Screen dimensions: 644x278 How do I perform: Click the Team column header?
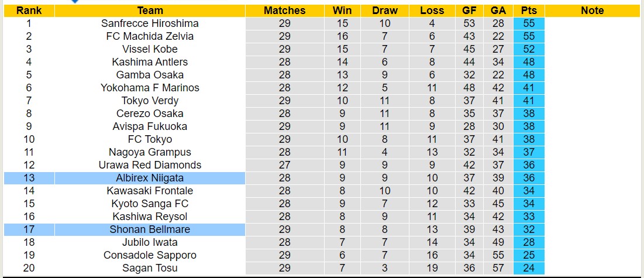tap(150, 11)
